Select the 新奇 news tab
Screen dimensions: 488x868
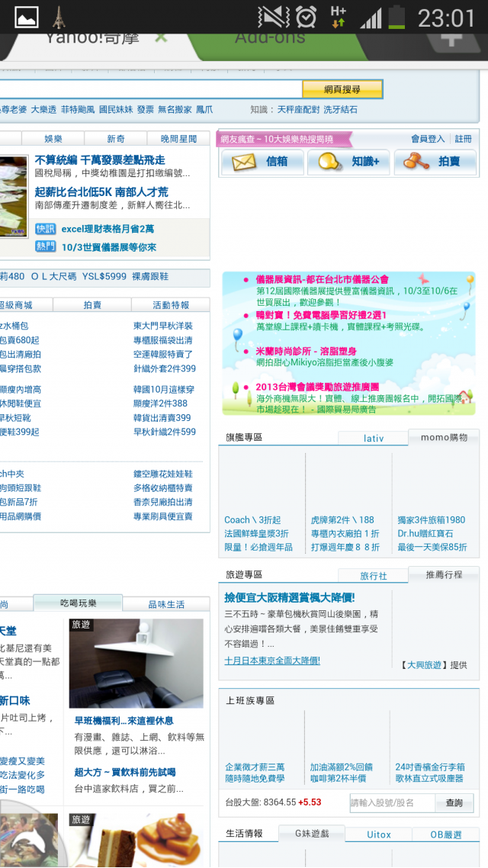coord(116,139)
